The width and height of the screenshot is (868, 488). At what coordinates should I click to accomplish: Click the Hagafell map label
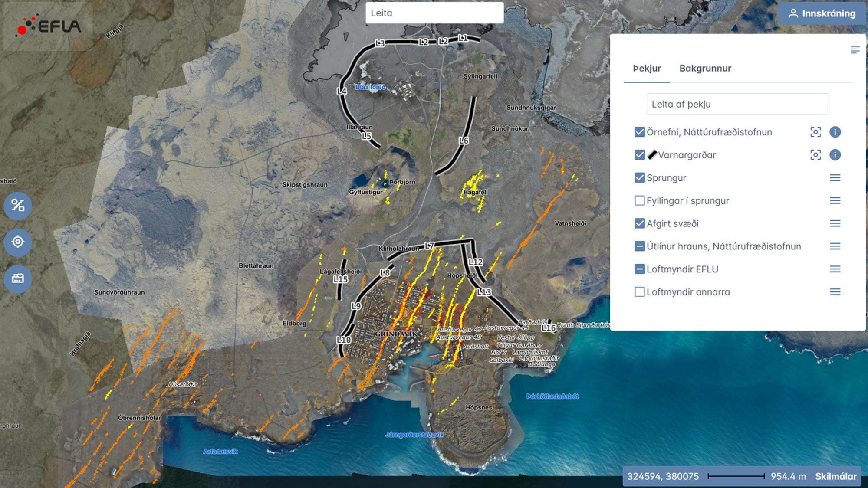[476, 192]
